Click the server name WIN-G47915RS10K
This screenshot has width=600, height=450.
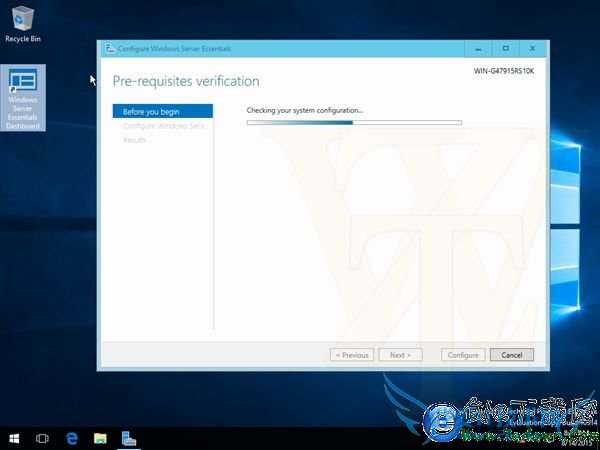click(x=504, y=71)
